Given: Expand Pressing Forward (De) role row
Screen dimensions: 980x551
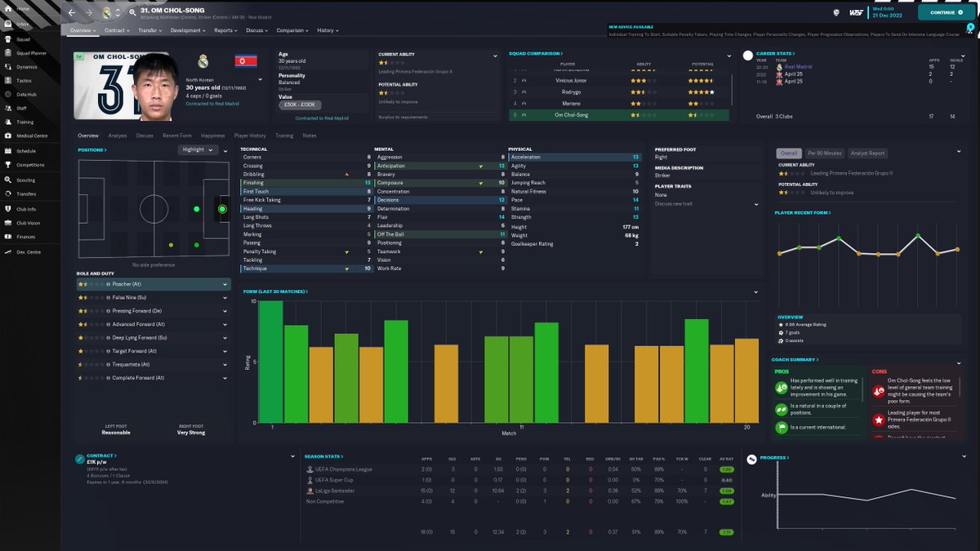Looking at the screenshot, I should point(225,311).
